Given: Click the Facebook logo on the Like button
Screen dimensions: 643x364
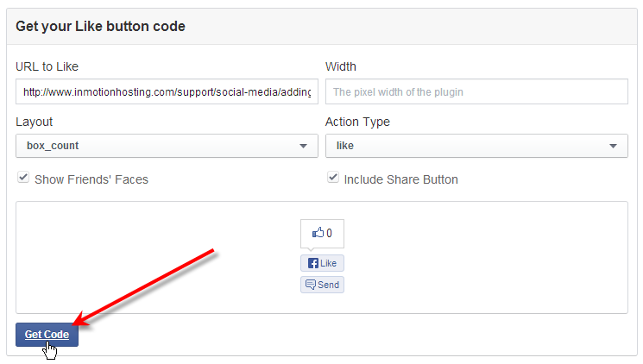Looking at the screenshot, I should coord(312,263).
